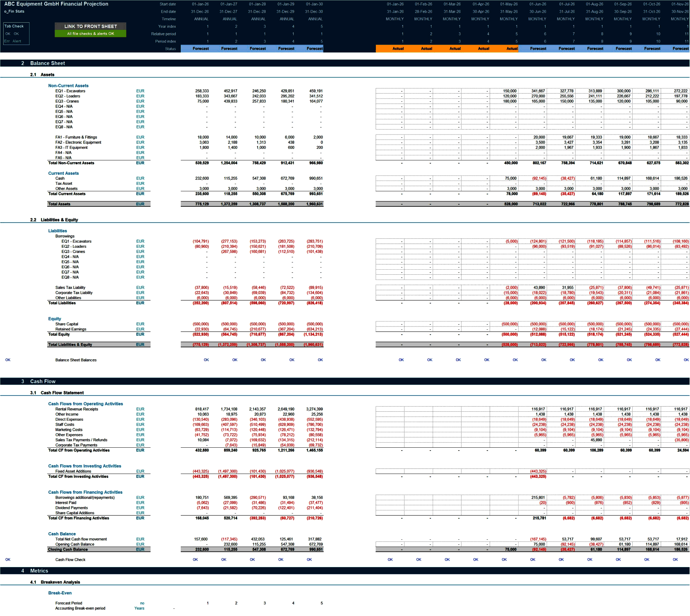Select the 'Balance Sheet' section header
690x616 pixels.
(x=48, y=63)
